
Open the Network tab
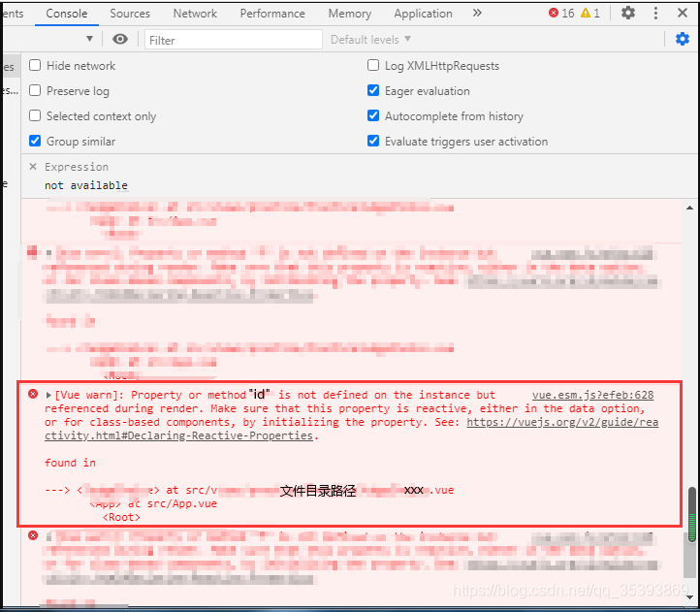[195, 14]
